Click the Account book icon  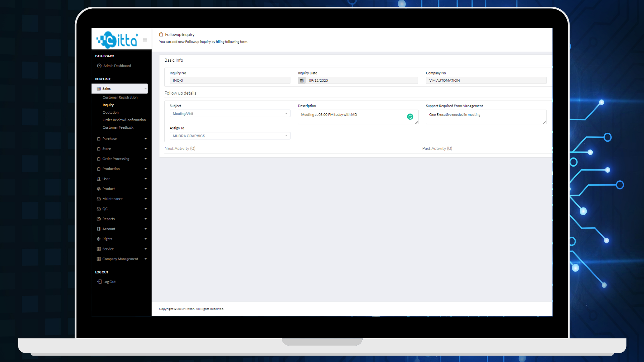tap(99, 229)
